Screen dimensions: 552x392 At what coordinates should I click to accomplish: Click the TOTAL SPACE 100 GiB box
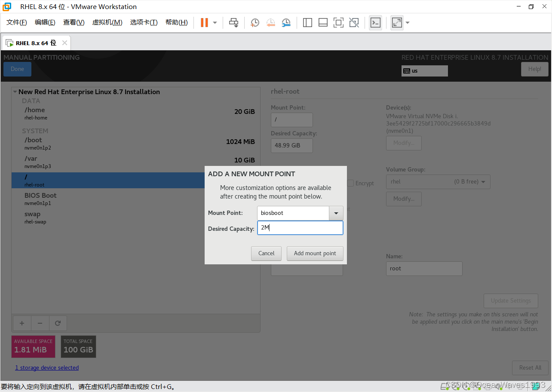(x=79, y=346)
